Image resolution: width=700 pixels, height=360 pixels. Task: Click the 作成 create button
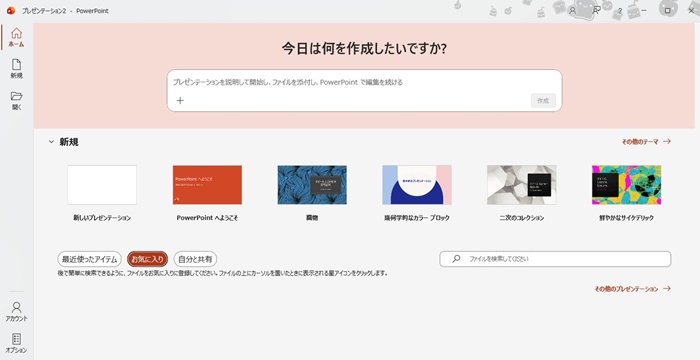click(x=543, y=100)
